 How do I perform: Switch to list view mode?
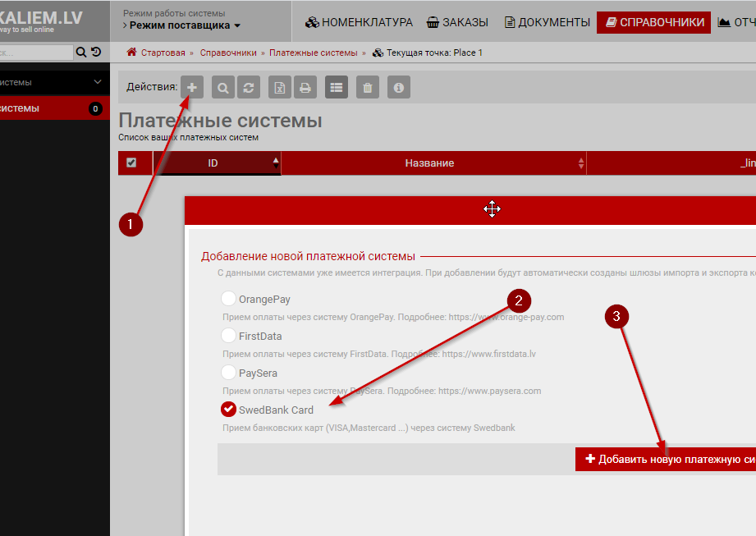tap(337, 87)
